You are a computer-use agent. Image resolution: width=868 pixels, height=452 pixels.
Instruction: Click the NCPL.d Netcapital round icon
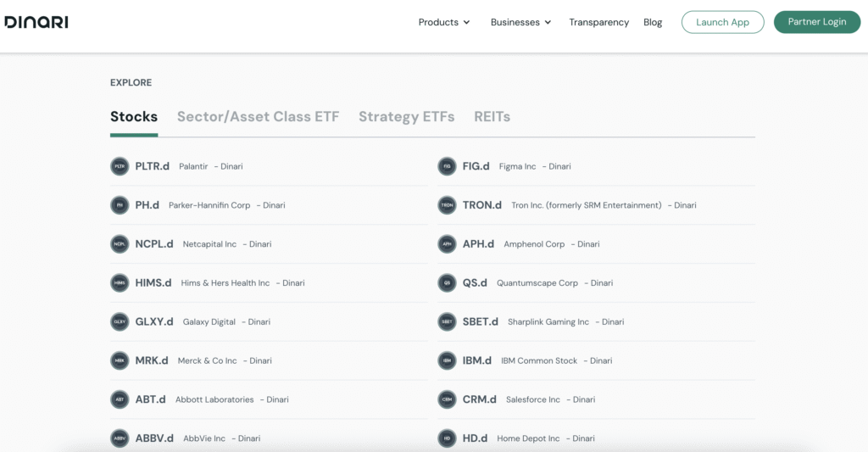120,244
